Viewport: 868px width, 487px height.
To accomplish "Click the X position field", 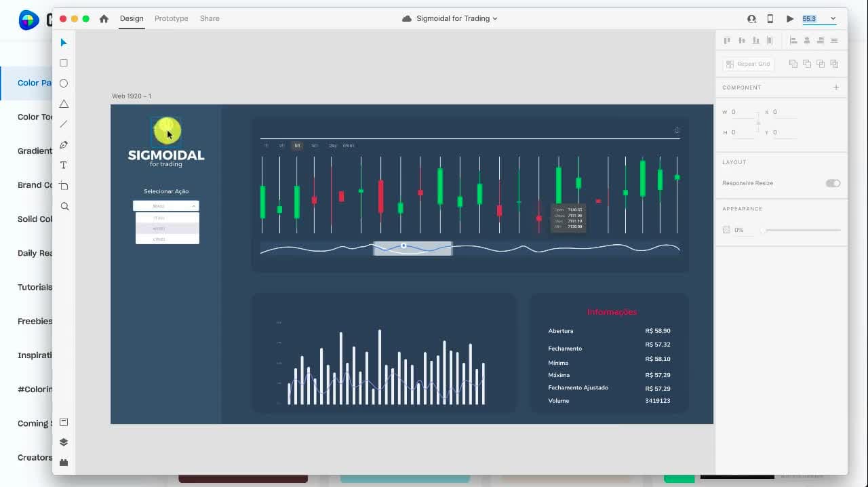I will tap(784, 112).
